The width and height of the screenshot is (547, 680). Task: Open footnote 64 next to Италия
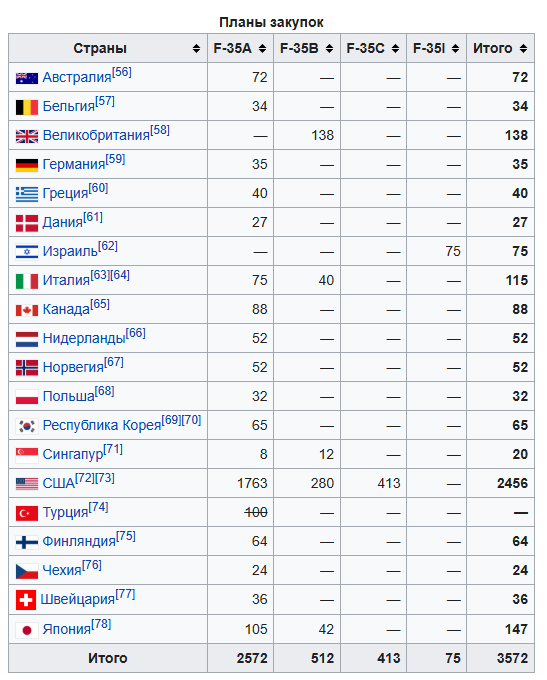[x=120, y=275]
